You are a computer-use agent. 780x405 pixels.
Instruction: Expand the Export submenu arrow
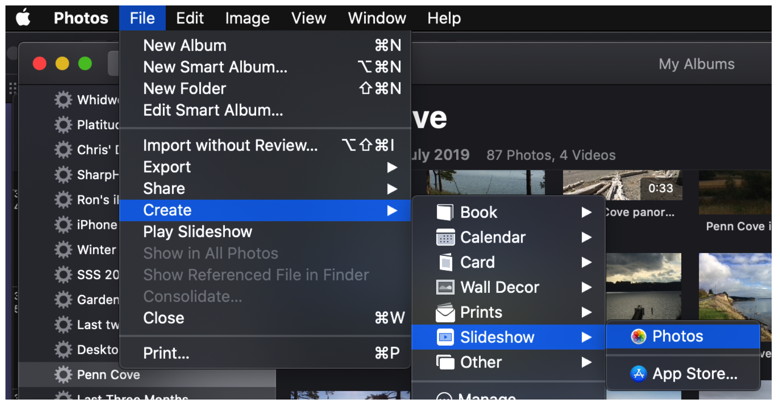[x=392, y=168]
